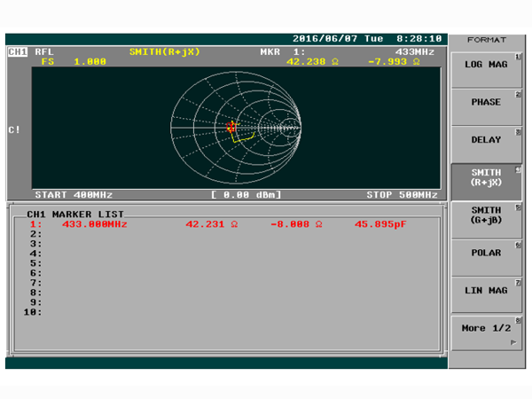Viewport: 532px width, 399px height.
Task: Select marker 4 row in list
Action: pyautogui.click(x=36, y=254)
